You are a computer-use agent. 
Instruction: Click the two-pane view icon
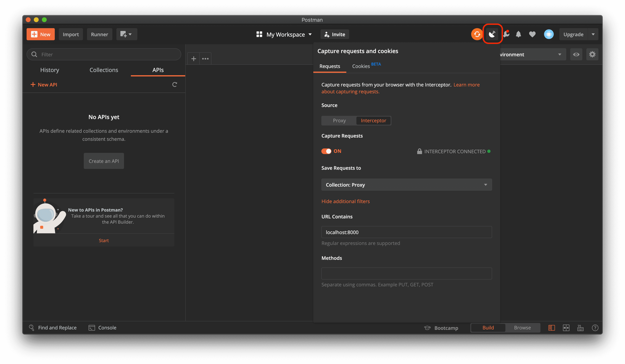[x=566, y=328]
